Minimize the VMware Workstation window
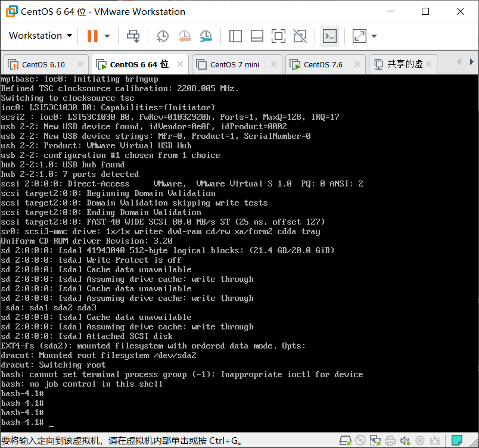The height and width of the screenshot is (448, 479). tap(391, 11)
